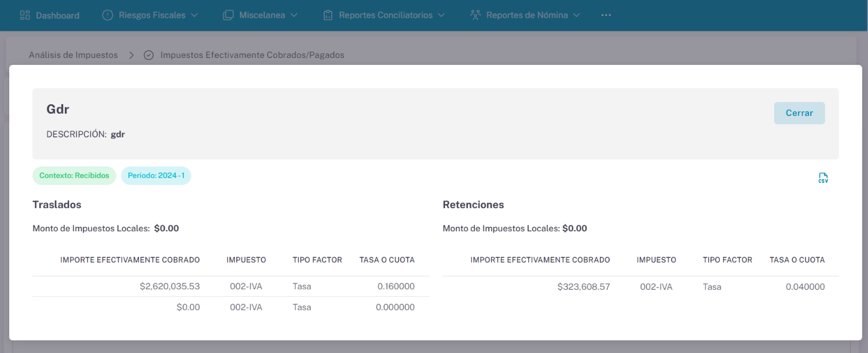
Task: Click the Reportes de Nómina people icon
Action: pyautogui.click(x=475, y=15)
